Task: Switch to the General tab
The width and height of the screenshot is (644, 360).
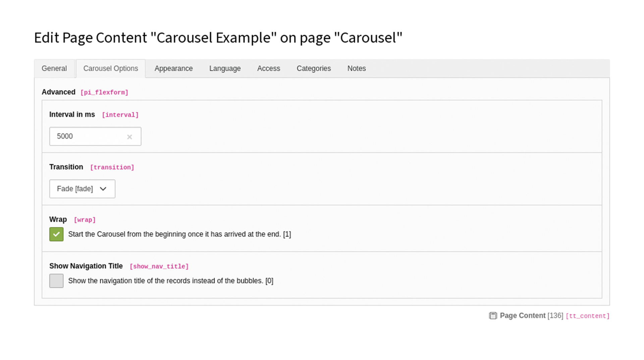Action: pyautogui.click(x=54, y=68)
